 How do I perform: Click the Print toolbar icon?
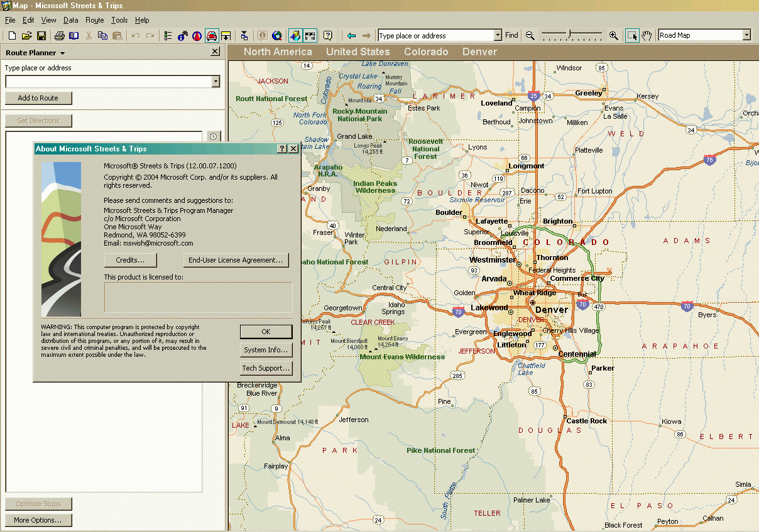click(x=59, y=36)
